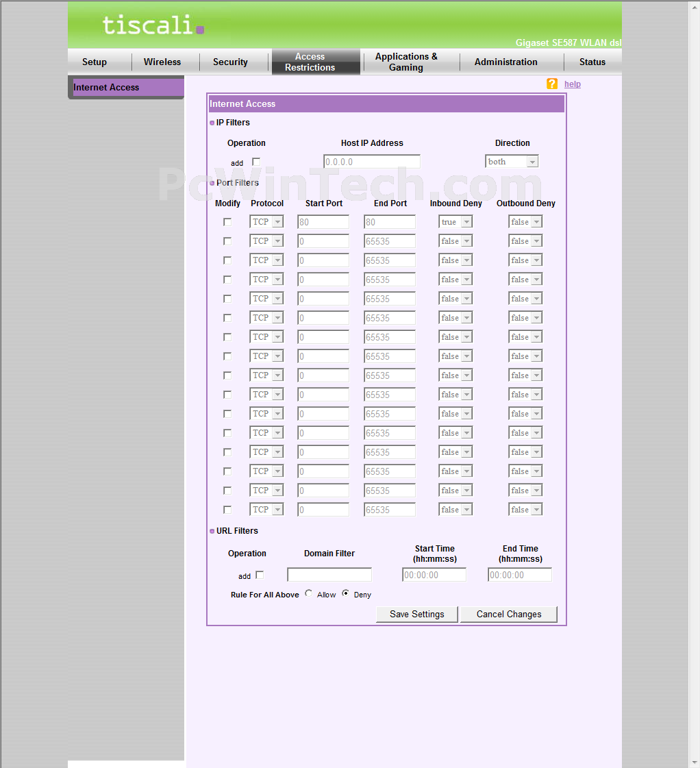Click the Cancel Changes button

pyautogui.click(x=509, y=615)
